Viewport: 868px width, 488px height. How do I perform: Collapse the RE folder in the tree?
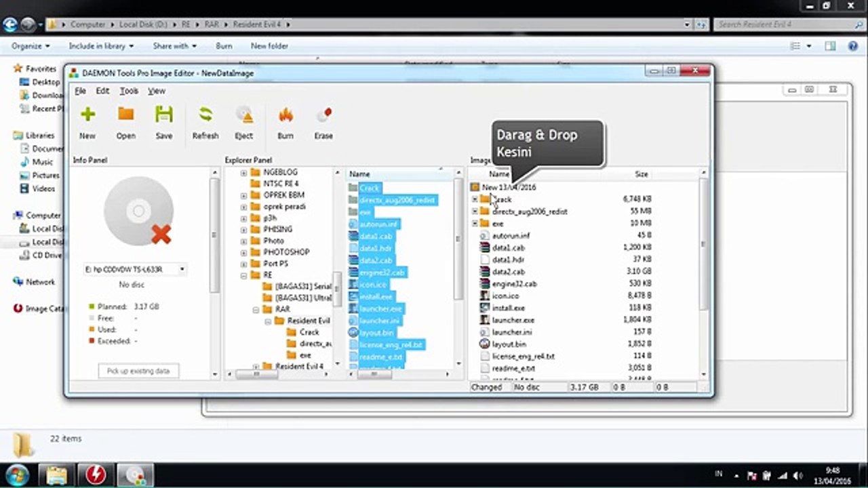[243, 275]
